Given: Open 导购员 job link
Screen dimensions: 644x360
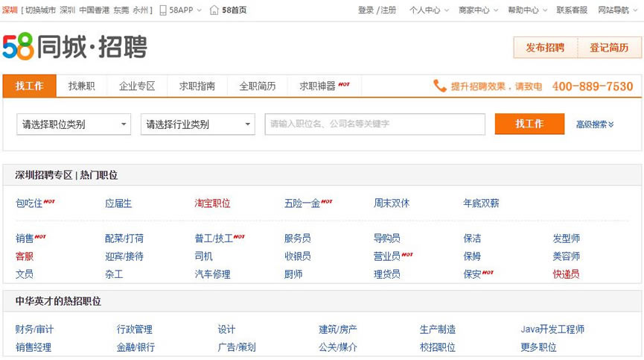Looking at the screenshot, I should [x=387, y=239].
